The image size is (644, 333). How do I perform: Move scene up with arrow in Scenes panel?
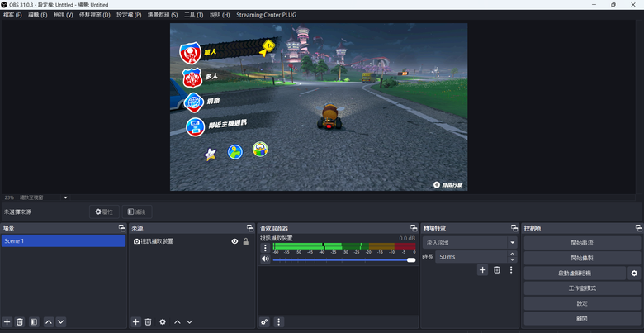click(x=49, y=322)
